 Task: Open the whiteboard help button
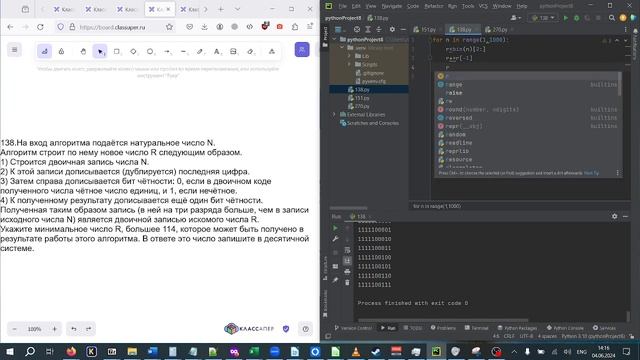click(x=306, y=329)
